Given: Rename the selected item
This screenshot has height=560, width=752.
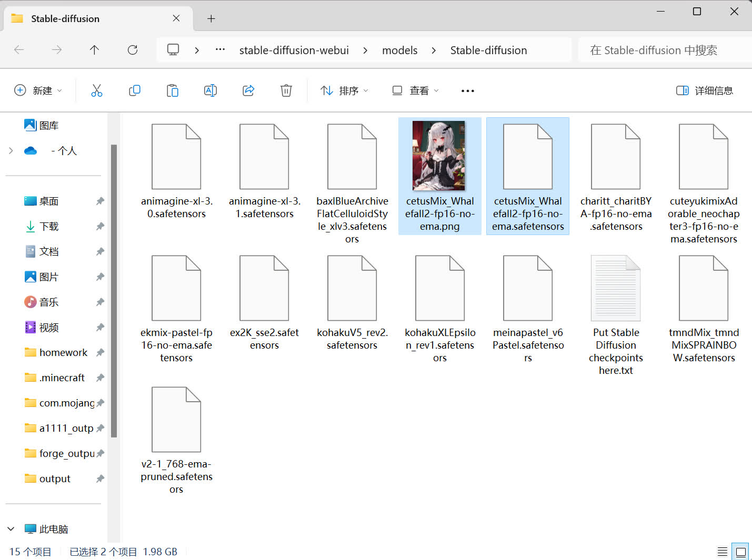Looking at the screenshot, I should (x=210, y=90).
